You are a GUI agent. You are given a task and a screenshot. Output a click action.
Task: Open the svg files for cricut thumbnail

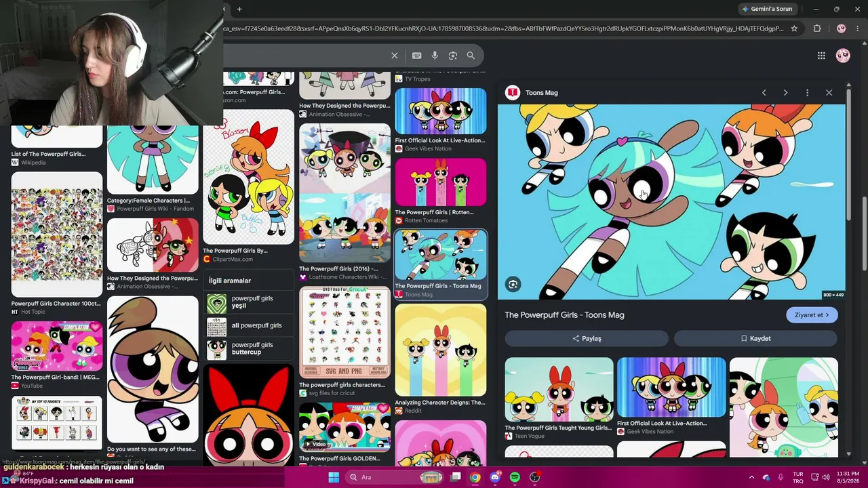click(345, 332)
